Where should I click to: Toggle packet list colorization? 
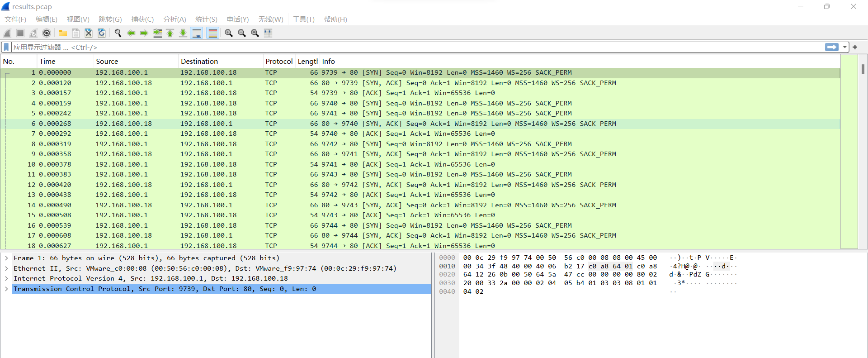click(213, 33)
